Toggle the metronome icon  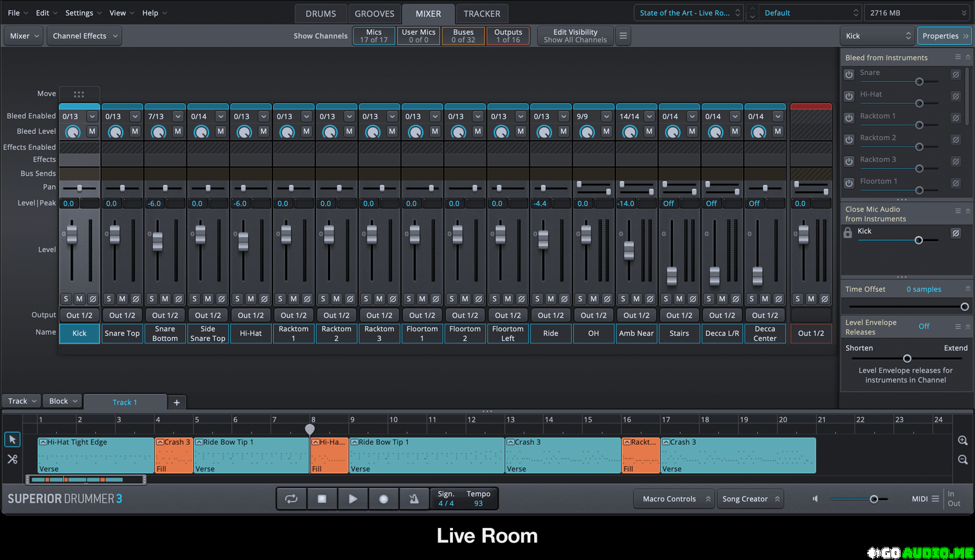click(x=414, y=499)
